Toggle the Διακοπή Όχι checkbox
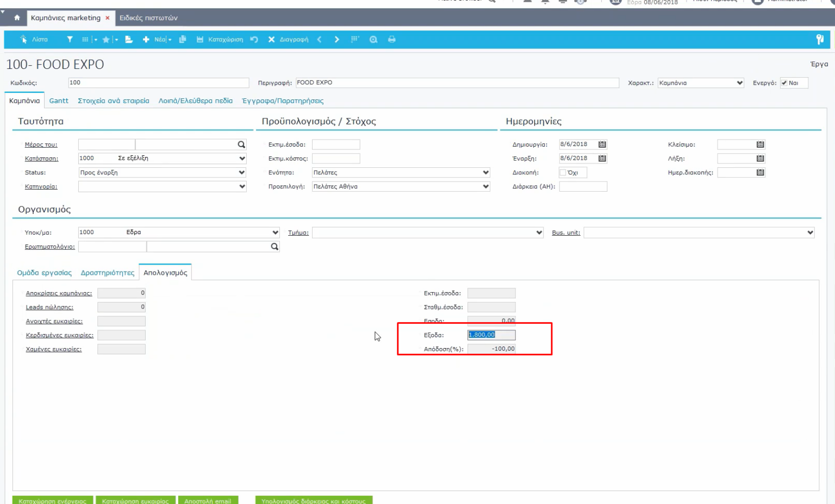835x504 pixels. pos(563,173)
